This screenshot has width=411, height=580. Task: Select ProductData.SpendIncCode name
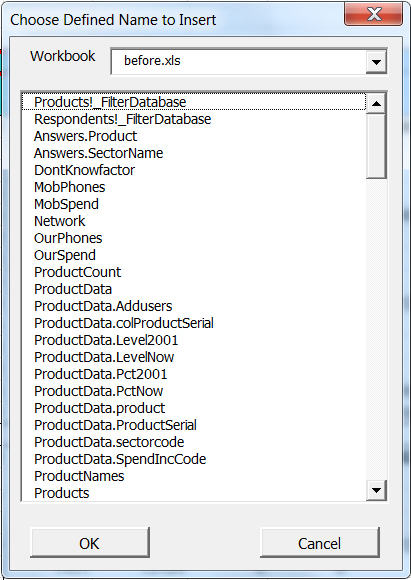tap(194, 459)
